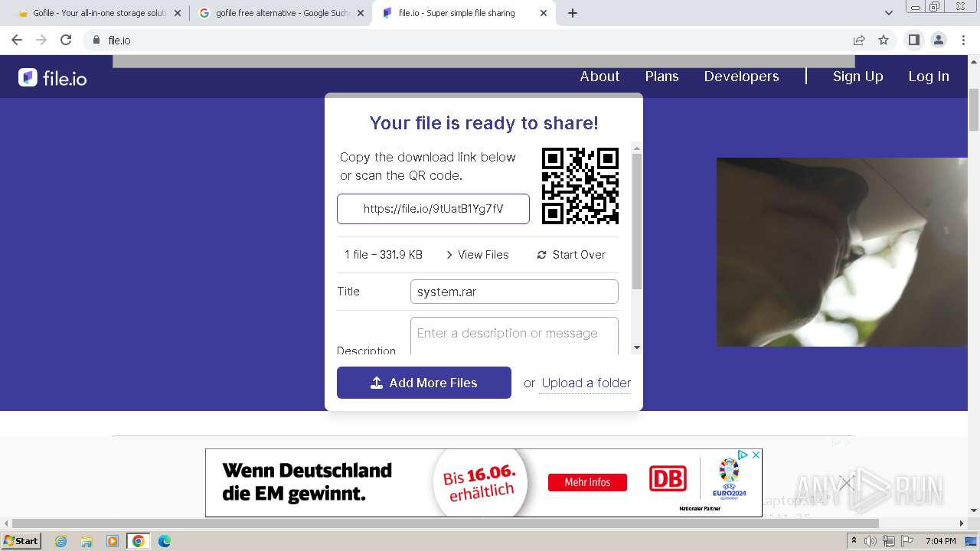Click the taskbar clock showing 7:04 PM

point(939,541)
